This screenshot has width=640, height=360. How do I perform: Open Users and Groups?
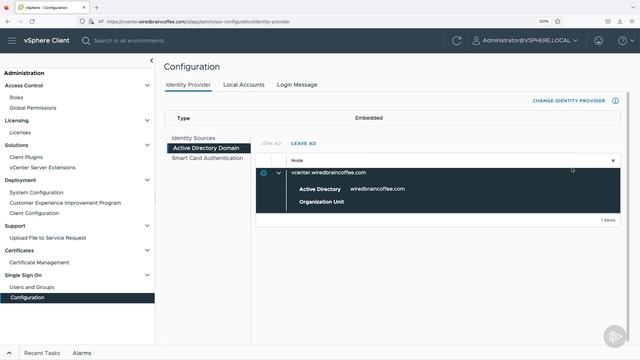coord(32,287)
